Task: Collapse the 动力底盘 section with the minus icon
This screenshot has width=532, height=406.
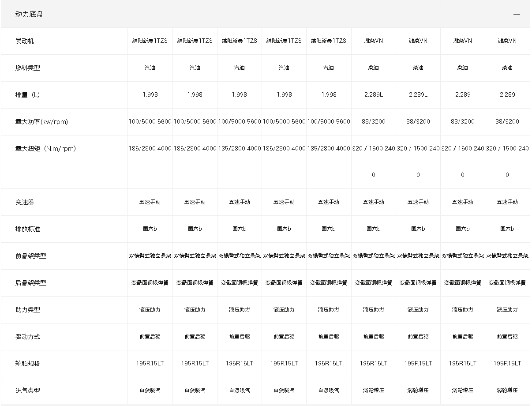Action: (x=517, y=14)
